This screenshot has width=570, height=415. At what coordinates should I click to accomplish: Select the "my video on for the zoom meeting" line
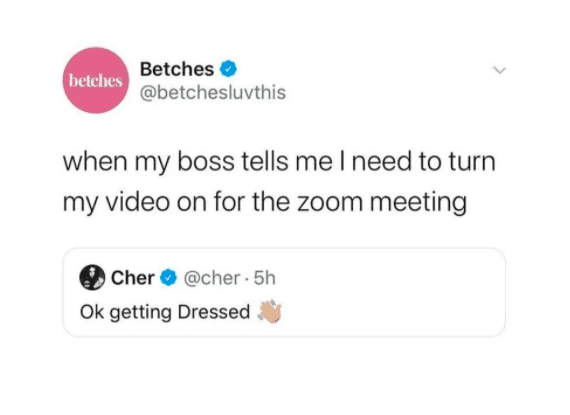pos(265,202)
